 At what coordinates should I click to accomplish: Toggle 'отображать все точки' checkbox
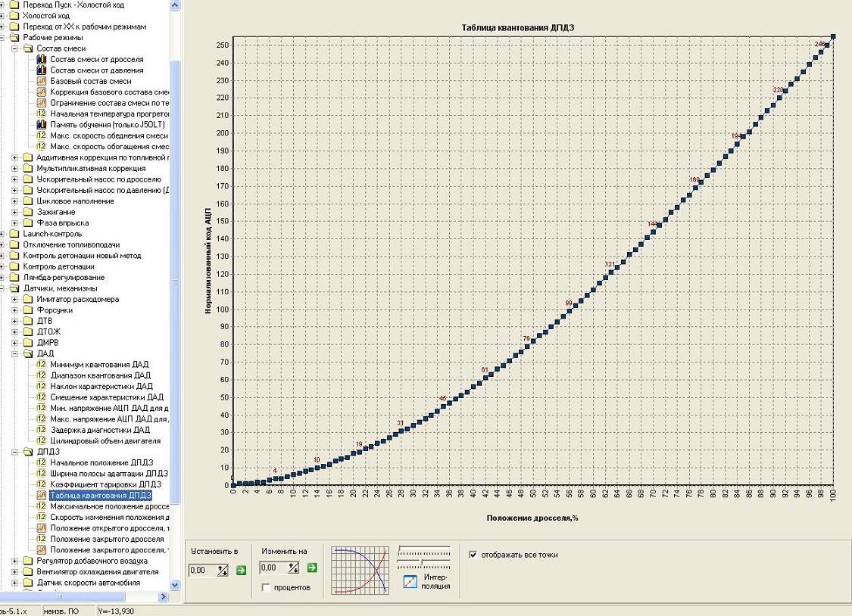(473, 555)
